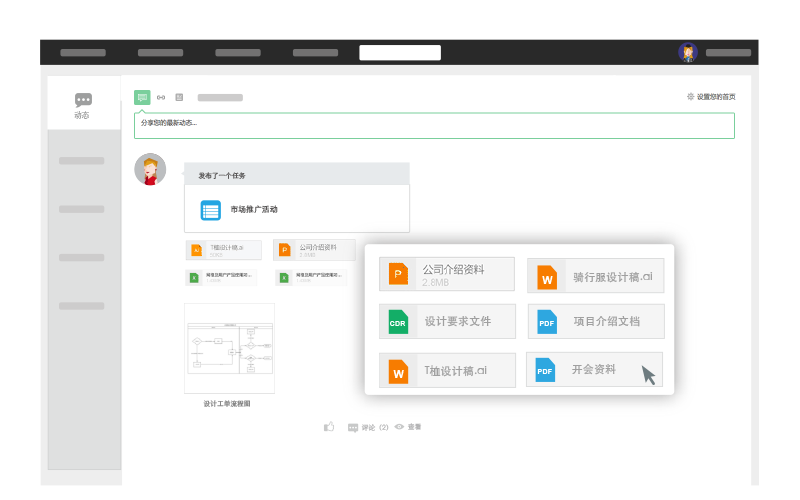Open T恤设计稿.ai with W icon in popup
Image resolution: width=800 pixels, height=500 pixels.
pyautogui.click(x=447, y=370)
